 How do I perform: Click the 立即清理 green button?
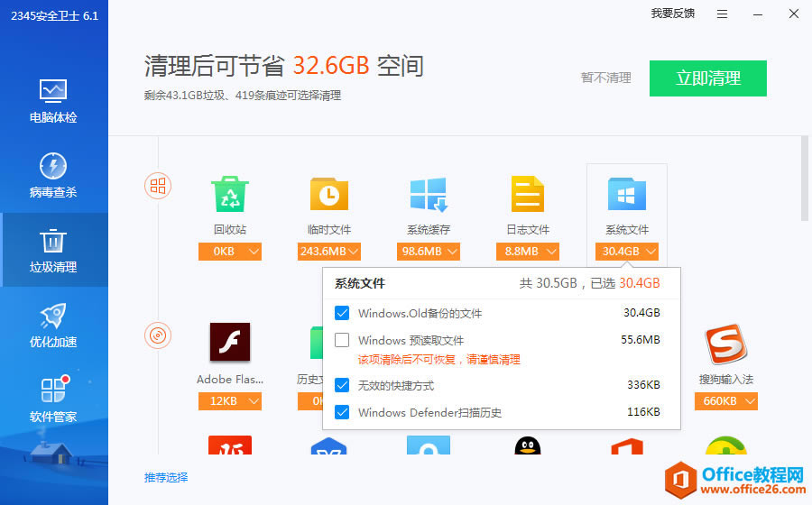tap(708, 78)
